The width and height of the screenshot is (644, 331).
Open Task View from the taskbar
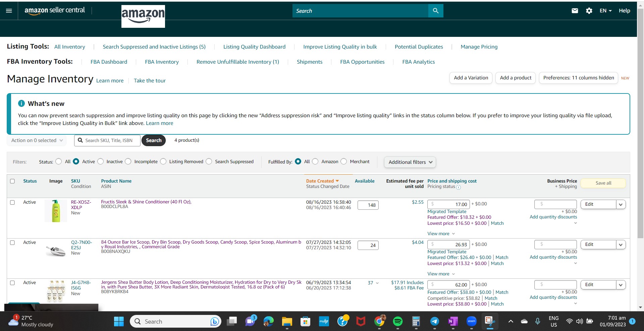[x=232, y=322]
